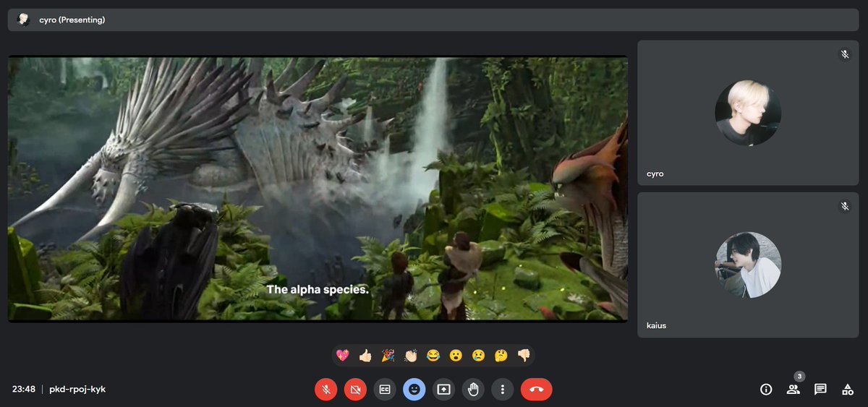Click the 'cyro (Presenting)' label in top bar
The image size is (868, 407).
pos(72,20)
